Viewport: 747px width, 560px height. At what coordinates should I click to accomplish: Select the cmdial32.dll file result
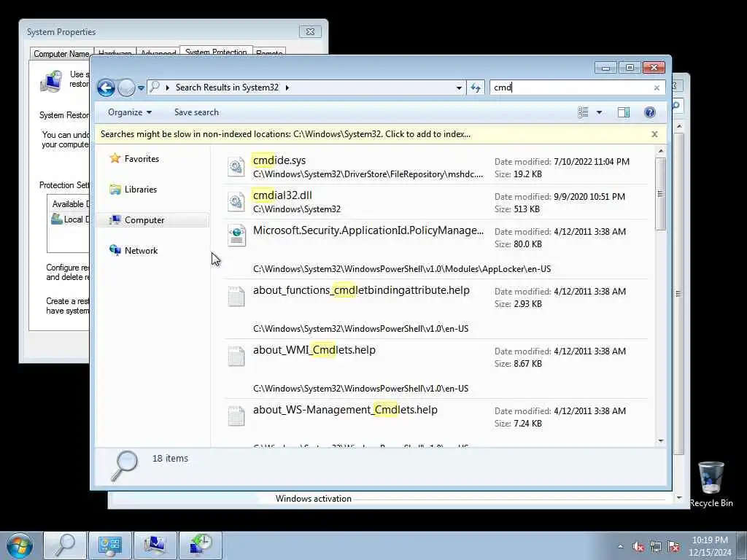click(x=436, y=202)
